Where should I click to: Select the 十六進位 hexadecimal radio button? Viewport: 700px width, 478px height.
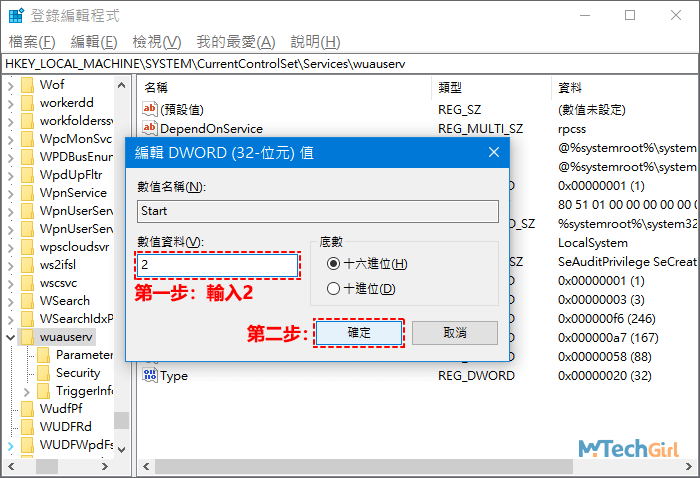coord(333,263)
